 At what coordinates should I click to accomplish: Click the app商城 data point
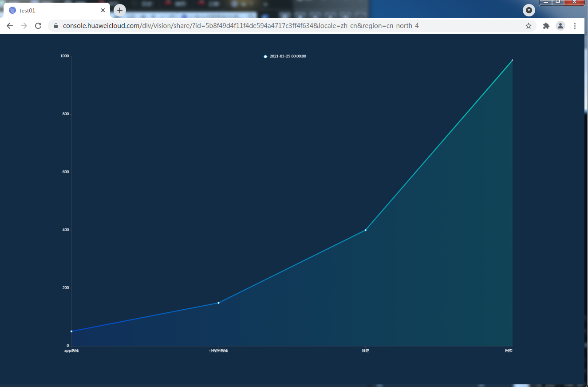(71, 331)
